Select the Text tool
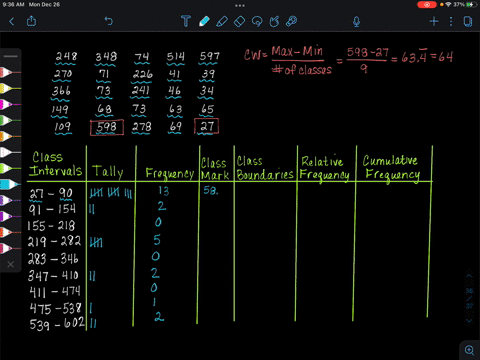 186,21
